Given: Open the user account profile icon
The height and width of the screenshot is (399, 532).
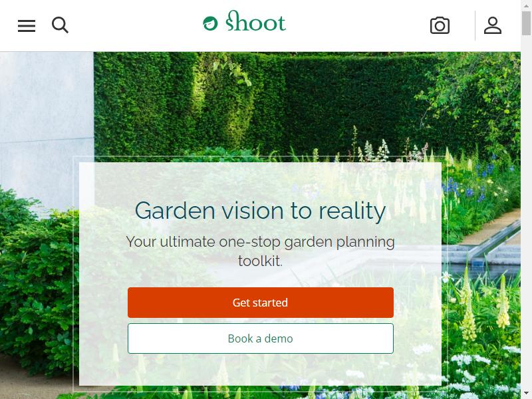Looking at the screenshot, I should click(493, 25).
